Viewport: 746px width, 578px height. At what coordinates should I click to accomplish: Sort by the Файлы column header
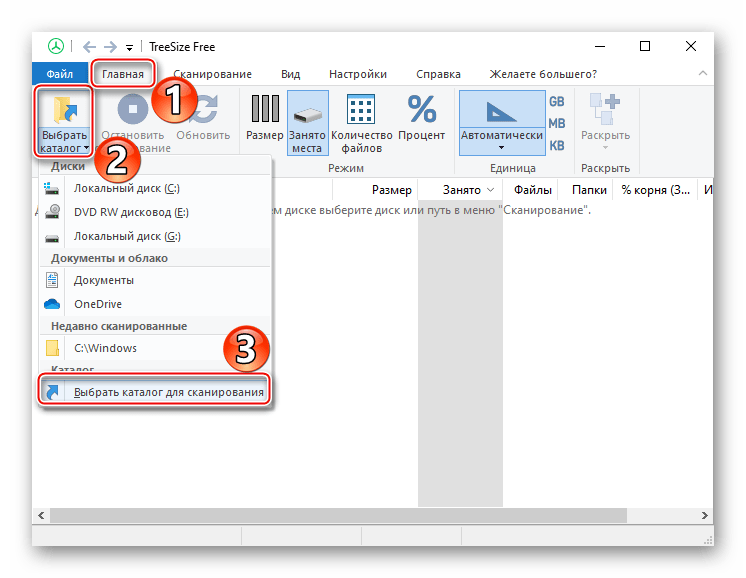pyautogui.click(x=531, y=190)
